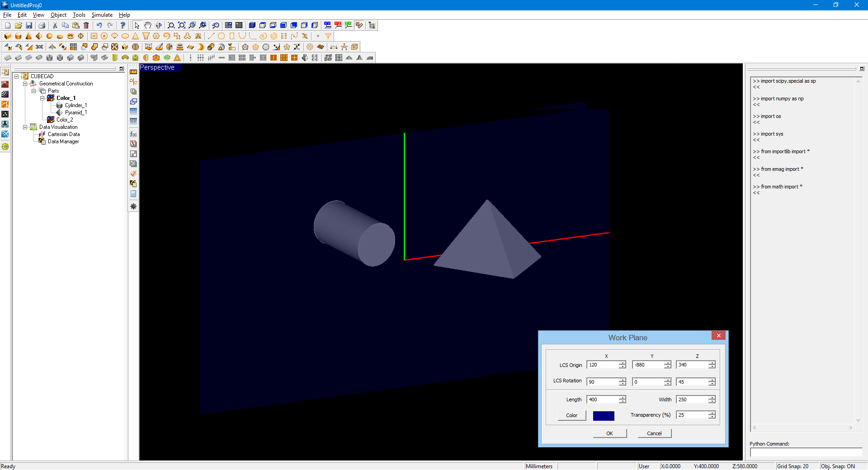868x470 pixels.
Task: Collapse the Data Visualization node
Action: coord(25,127)
